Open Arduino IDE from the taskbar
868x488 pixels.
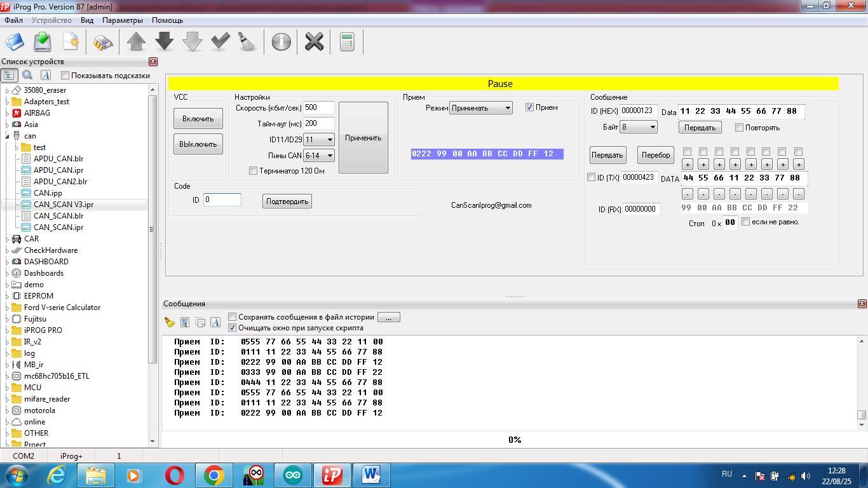pyautogui.click(x=293, y=475)
